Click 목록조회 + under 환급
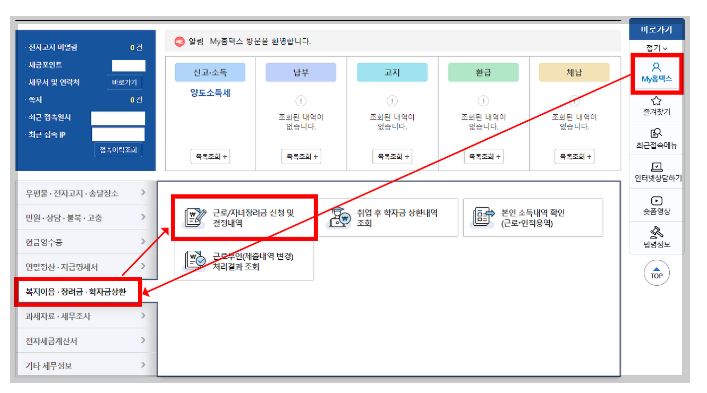The width and height of the screenshot is (707, 393). pyautogui.click(x=484, y=156)
